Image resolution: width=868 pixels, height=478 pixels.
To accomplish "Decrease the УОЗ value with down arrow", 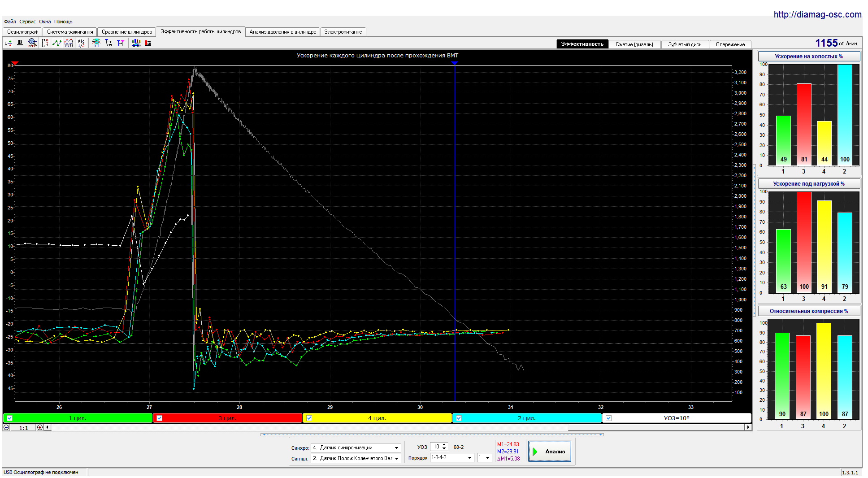I will tap(444, 448).
